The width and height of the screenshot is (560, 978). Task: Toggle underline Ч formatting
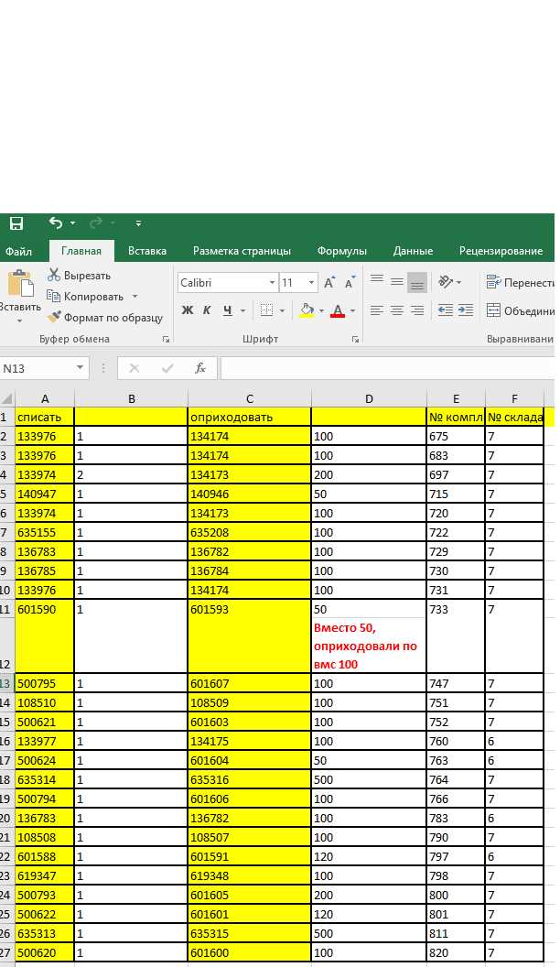coord(227,310)
